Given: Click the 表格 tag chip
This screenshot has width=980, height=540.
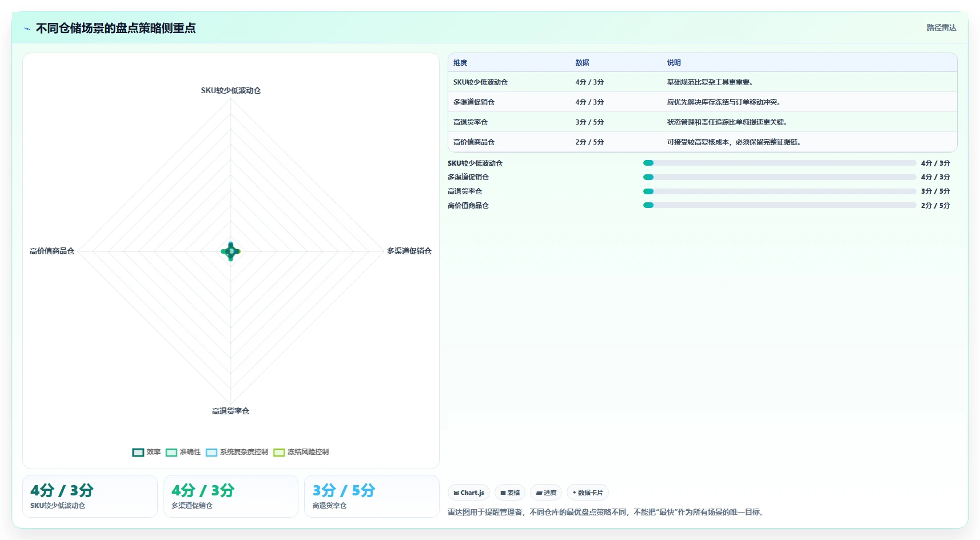Looking at the screenshot, I should click(x=510, y=493).
